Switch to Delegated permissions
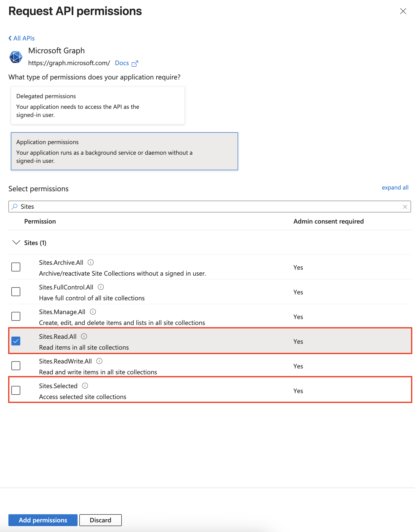The width and height of the screenshot is (415, 532). (98, 105)
